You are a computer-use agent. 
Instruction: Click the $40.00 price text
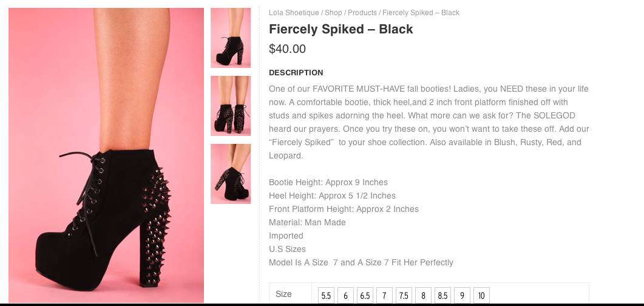tap(287, 49)
